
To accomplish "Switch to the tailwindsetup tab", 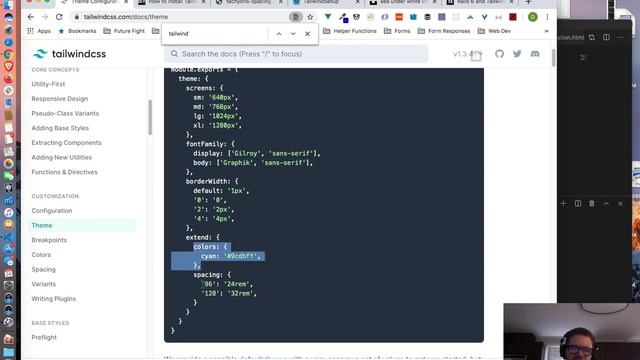I will click(x=327, y=2).
